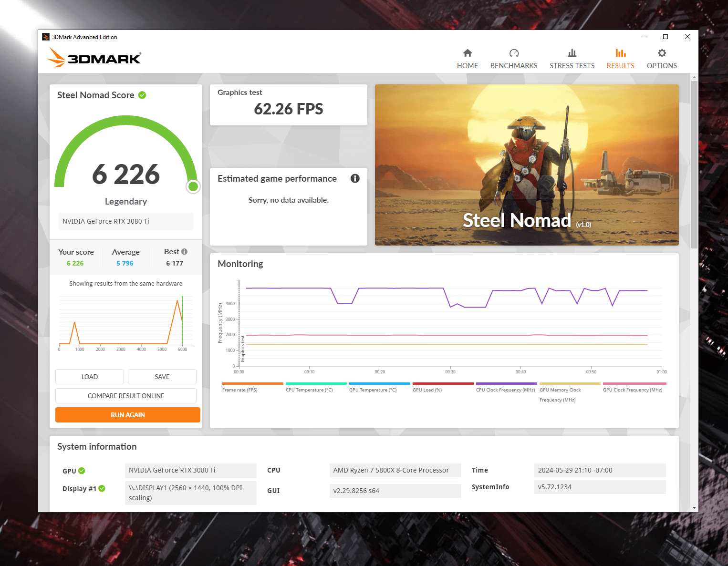
Task: Click COMPARE RESULT ONLINE button
Action: tap(126, 396)
